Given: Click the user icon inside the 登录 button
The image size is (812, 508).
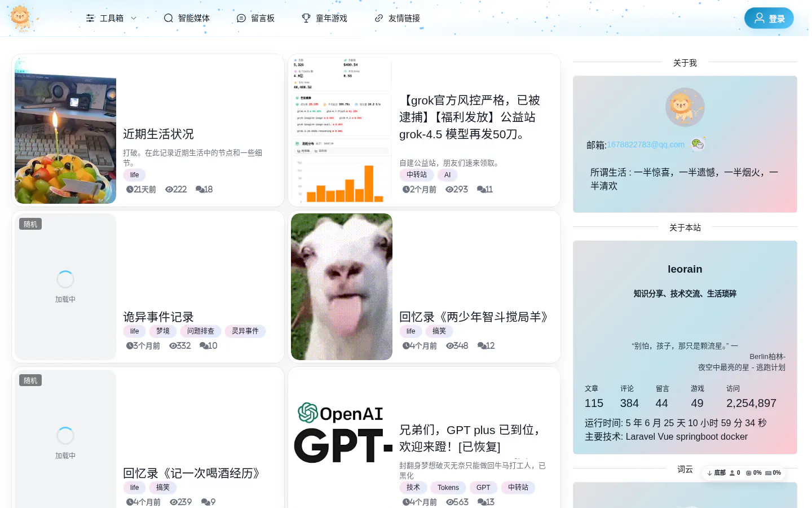Looking at the screenshot, I should [760, 18].
